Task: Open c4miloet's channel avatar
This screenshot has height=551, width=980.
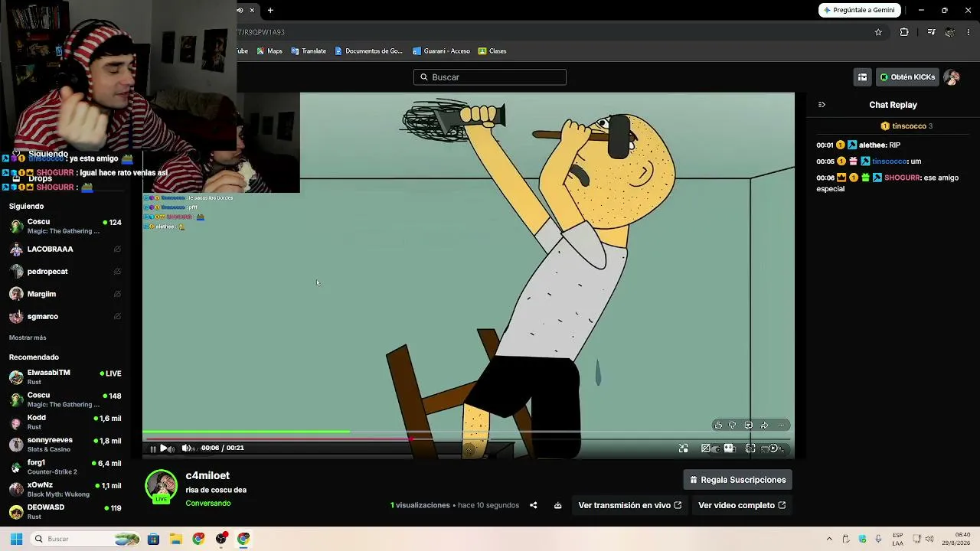Action: tap(162, 487)
